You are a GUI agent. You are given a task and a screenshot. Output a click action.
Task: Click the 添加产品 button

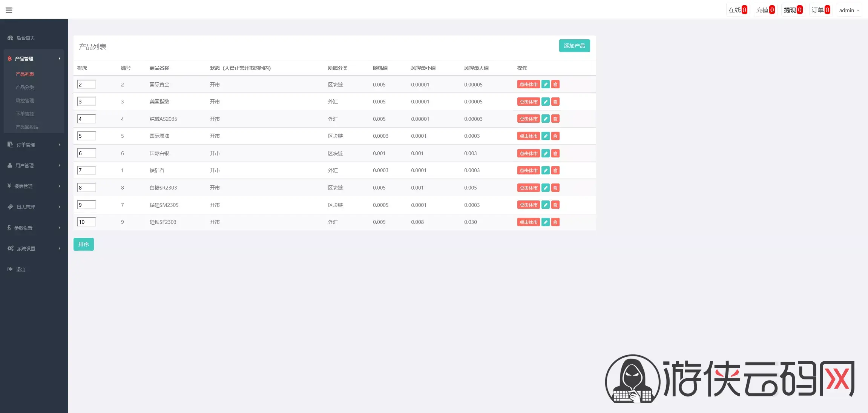[574, 46]
